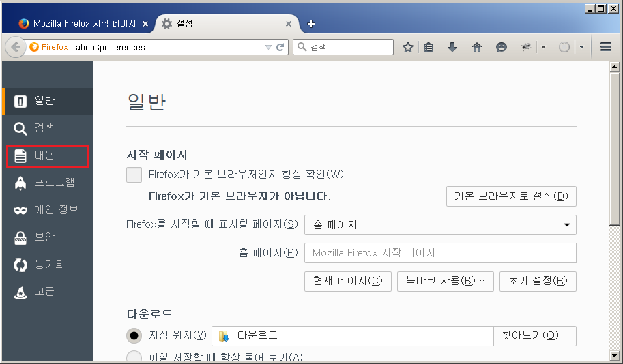
Task: Go back with the back arrow button
Action: click(x=16, y=47)
